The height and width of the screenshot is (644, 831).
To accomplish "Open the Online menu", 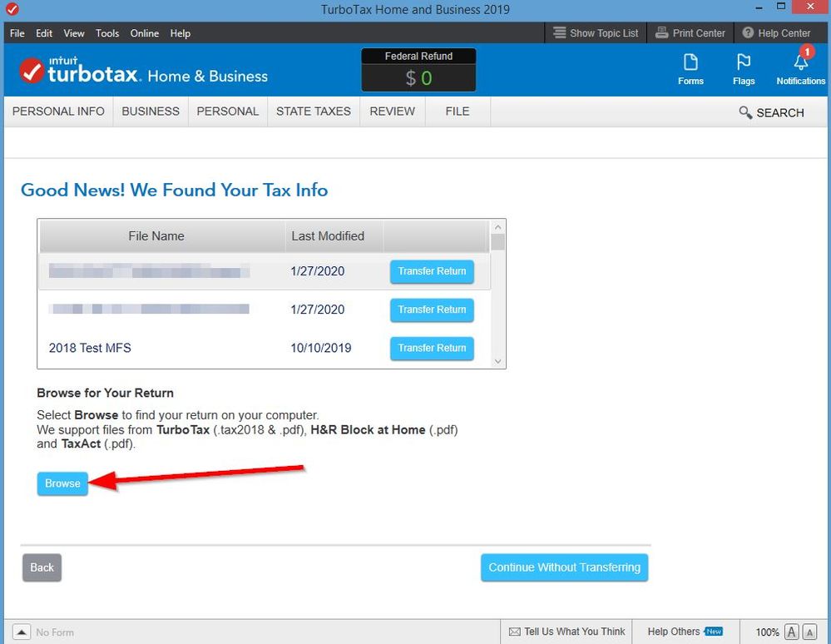I will tap(144, 32).
